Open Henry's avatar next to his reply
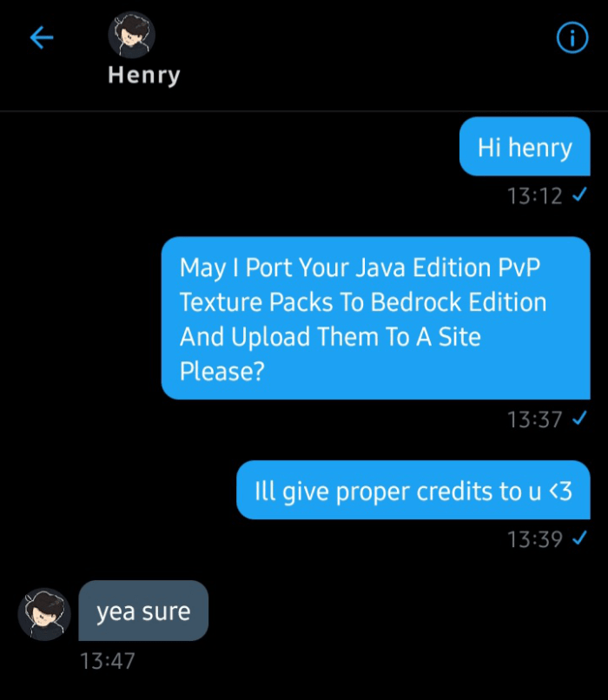 click(44, 614)
